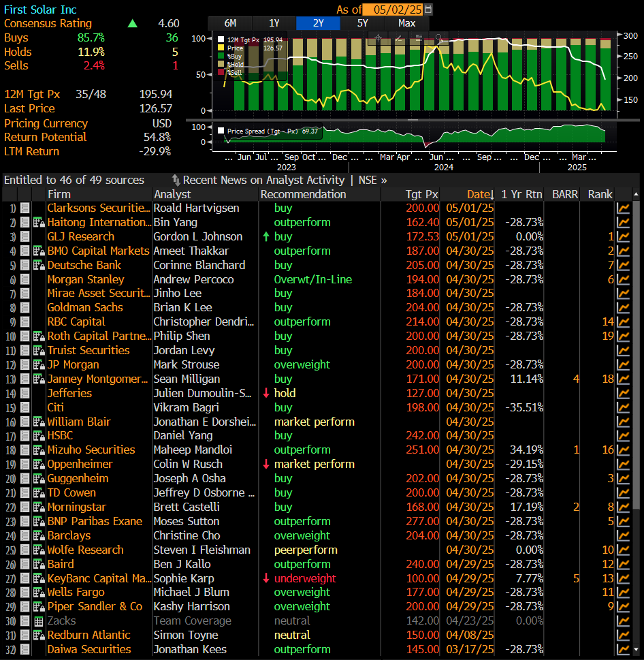
Task: Select the magnifier zoom tool on the chart
Action: (x=438, y=38)
